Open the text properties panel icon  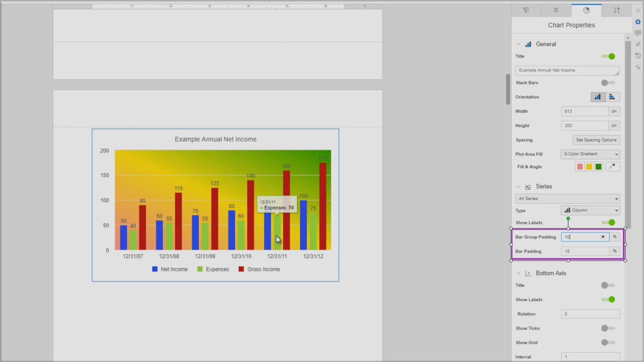[556, 10]
